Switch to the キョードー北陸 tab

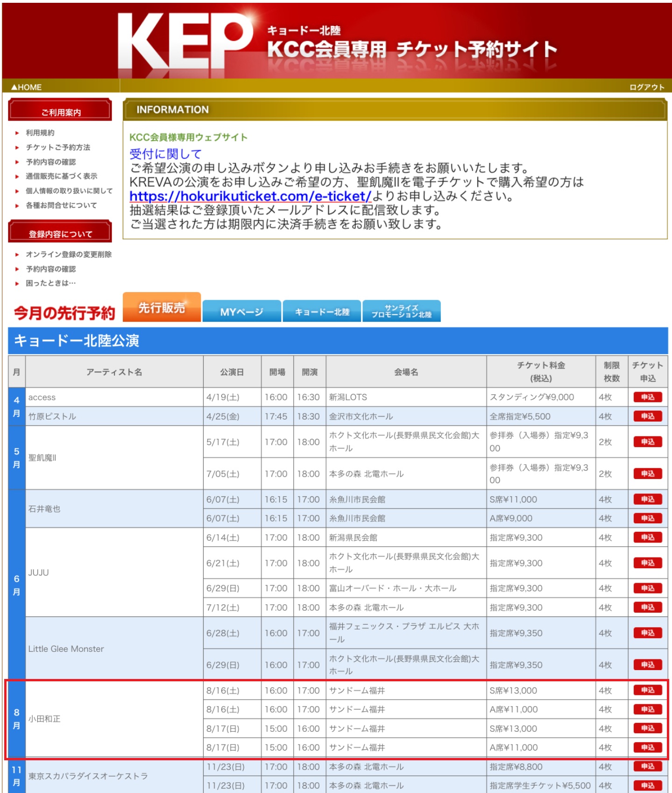pos(322,311)
